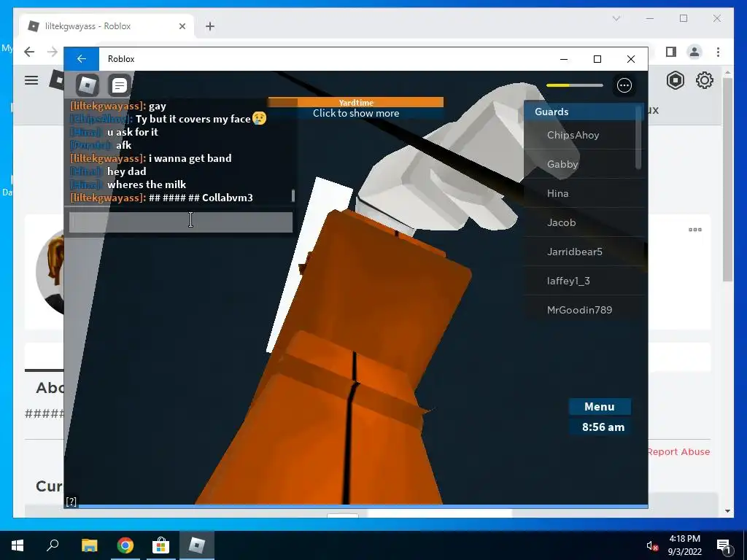Open Chrome side panel icon
The width and height of the screenshot is (747, 560).
coord(671,52)
